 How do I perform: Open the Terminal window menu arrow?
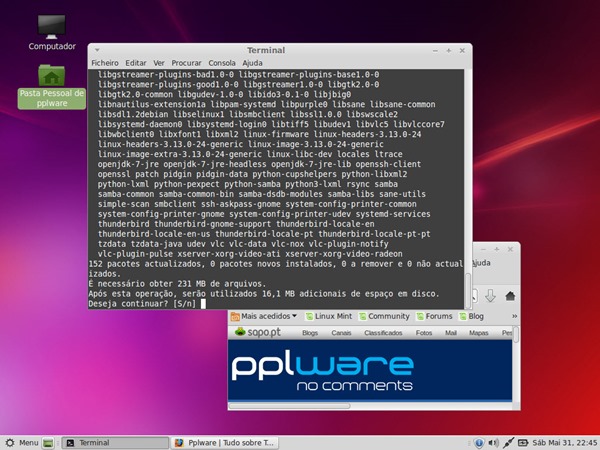(97, 50)
